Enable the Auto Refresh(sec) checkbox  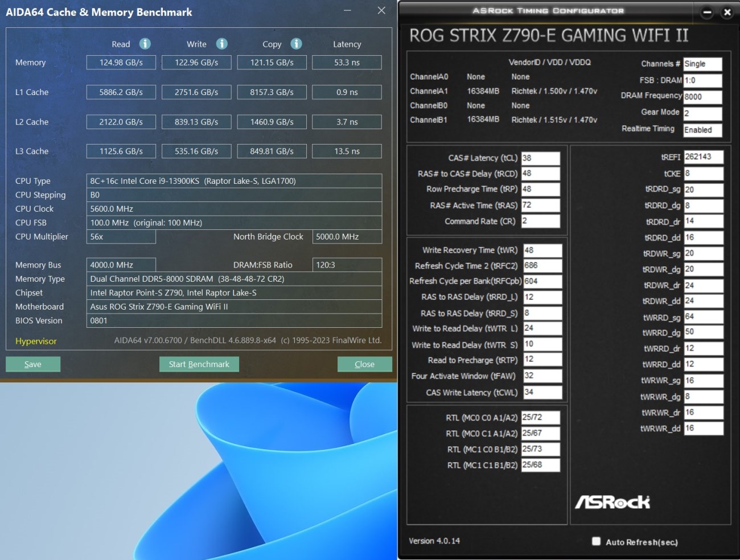coord(596,541)
